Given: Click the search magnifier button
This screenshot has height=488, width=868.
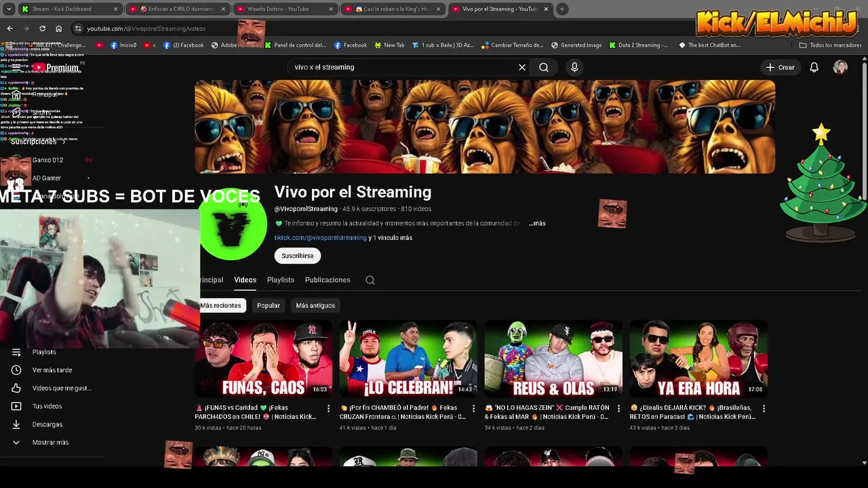Looking at the screenshot, I should tap(544, 67).
